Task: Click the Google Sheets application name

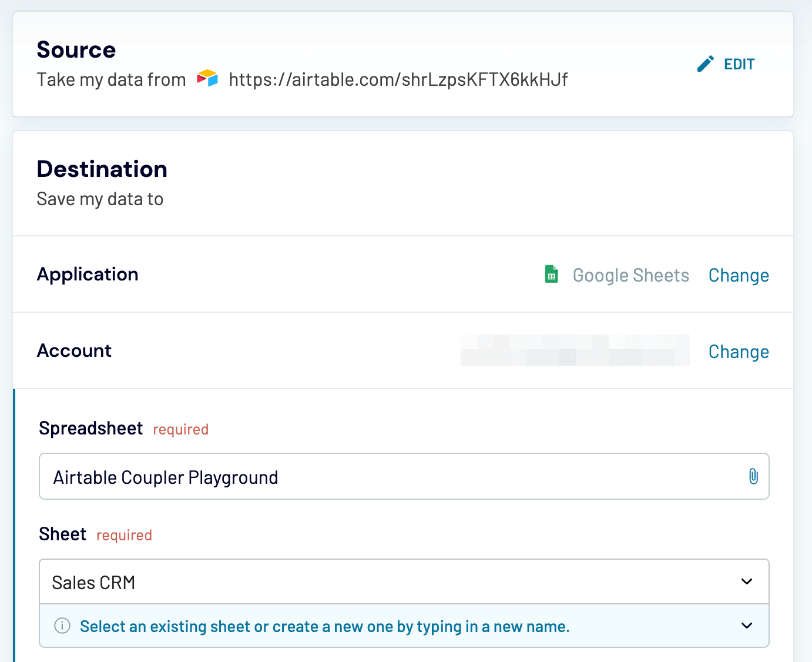Action: pos(630,275)
